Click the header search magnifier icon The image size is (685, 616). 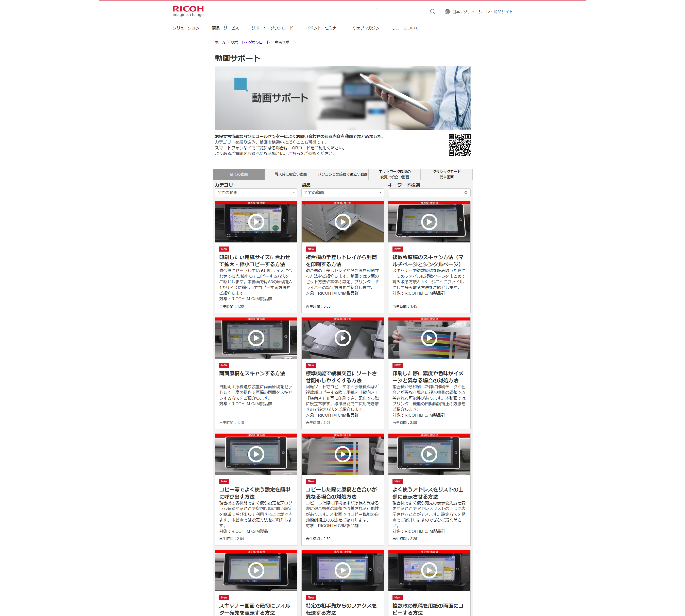[432, 11]
